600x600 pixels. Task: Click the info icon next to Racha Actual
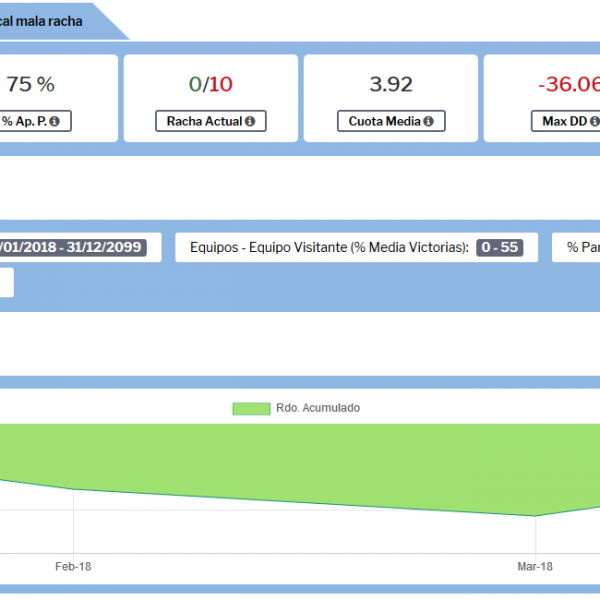pyautogui.click(x=249, y=121)
